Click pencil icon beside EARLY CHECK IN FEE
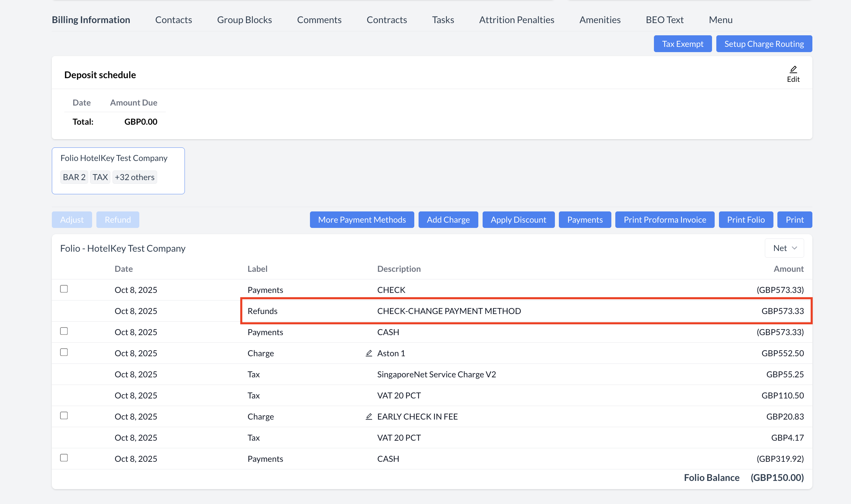Screen dimensions: 851x504 click(x=369, y=416)
